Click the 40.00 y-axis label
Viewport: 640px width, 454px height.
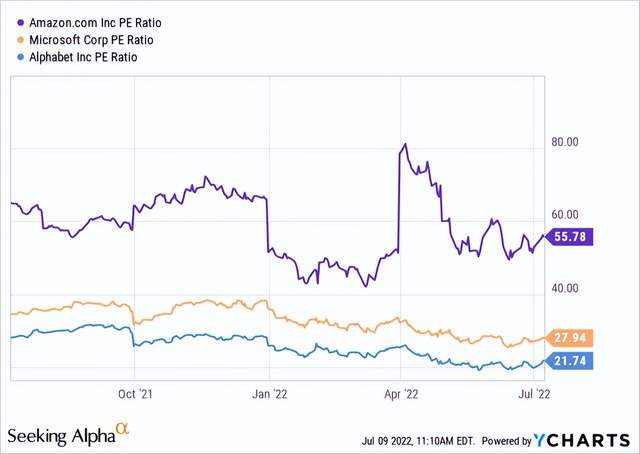tap(565, 288)
